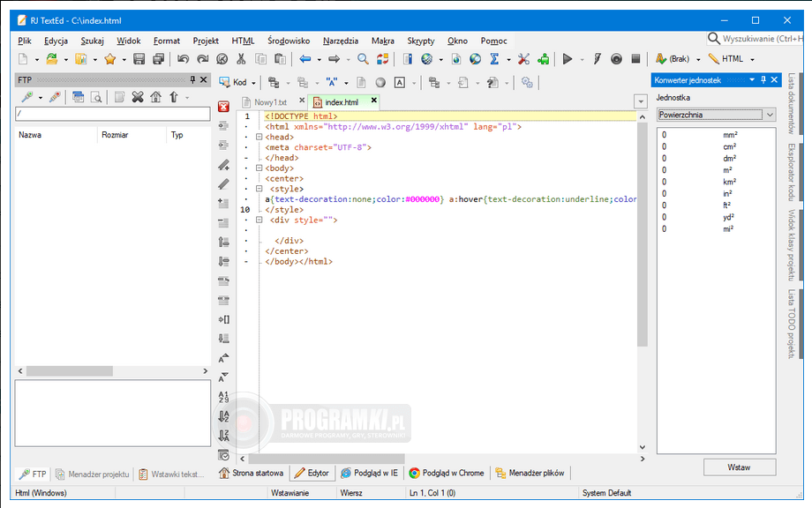The image size is (812, 508).
Task: Open the Edycja menu
Action: (x=56, y=41)
